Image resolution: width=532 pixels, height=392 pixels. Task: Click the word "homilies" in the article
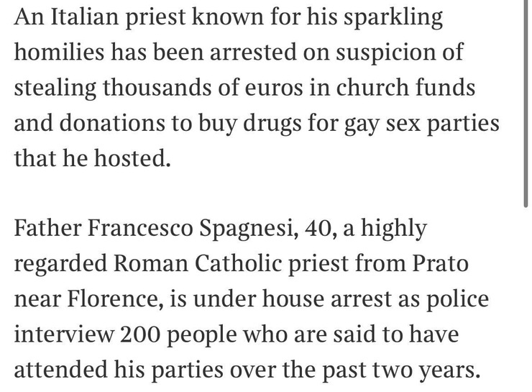click(60, 53)
